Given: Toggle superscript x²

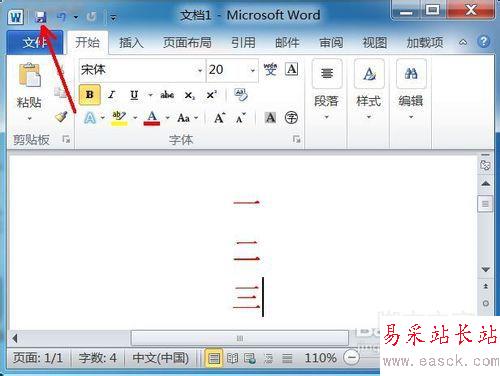Looking at the screenshot, I should tap(211, 95).
